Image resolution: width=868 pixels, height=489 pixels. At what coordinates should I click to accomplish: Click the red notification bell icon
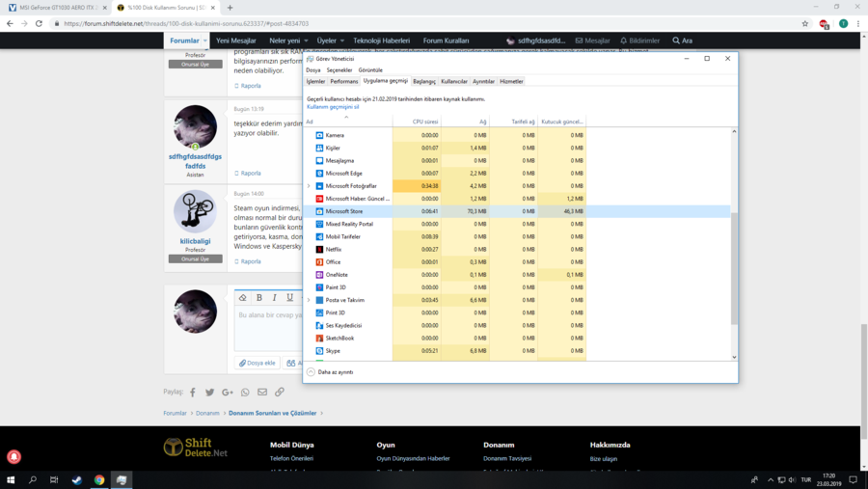14,457
